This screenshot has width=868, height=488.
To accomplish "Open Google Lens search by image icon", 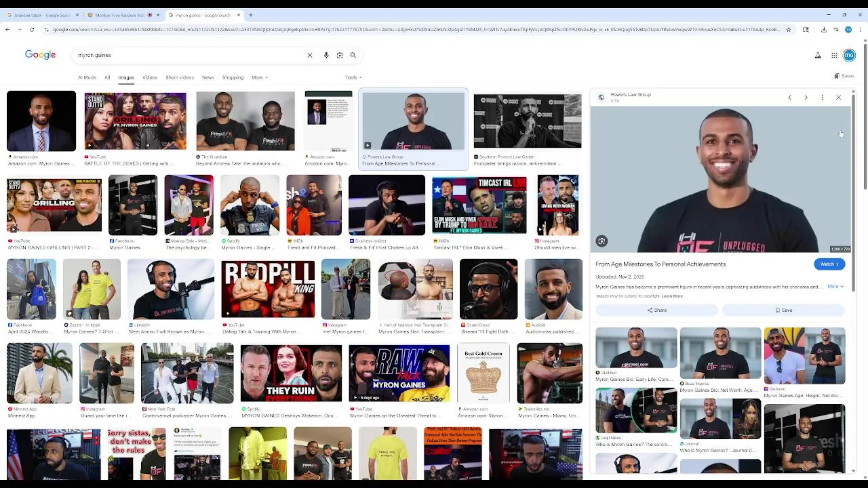I will 340,55.
